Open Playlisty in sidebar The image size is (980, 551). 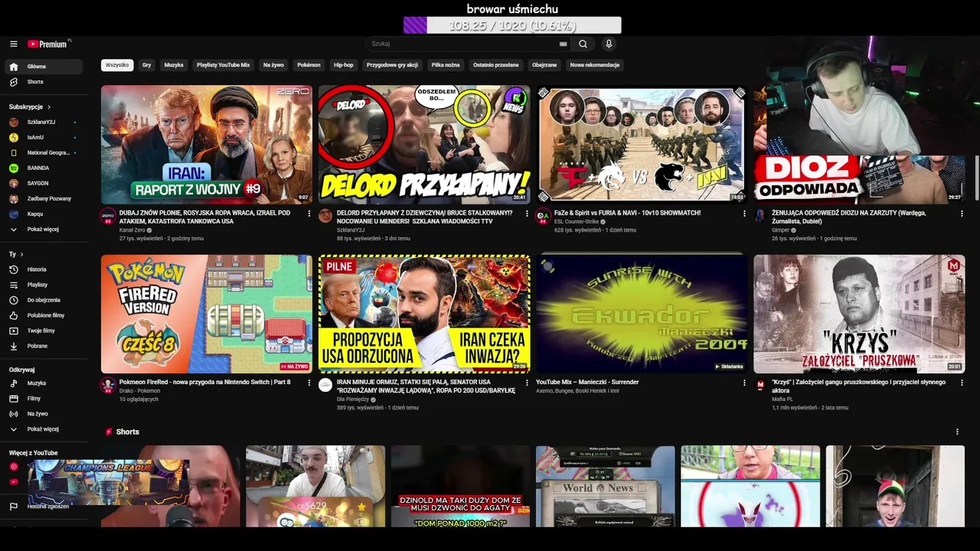(45, 285)
